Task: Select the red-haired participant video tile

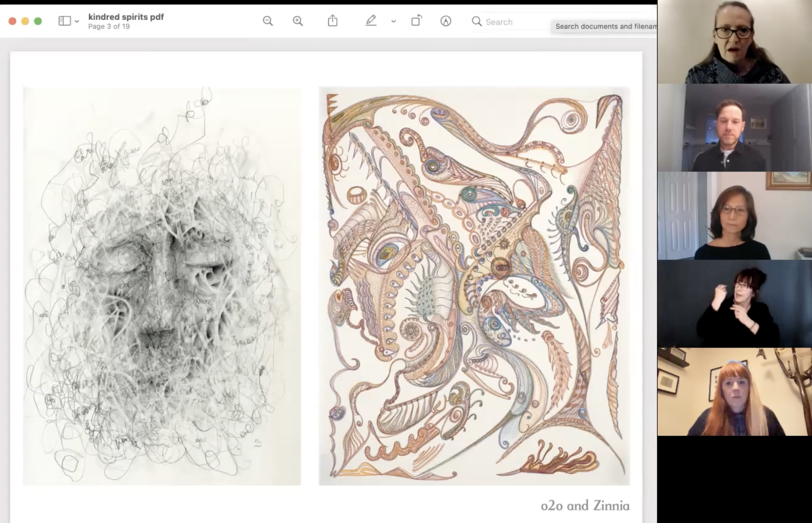Action: point(734,392)
